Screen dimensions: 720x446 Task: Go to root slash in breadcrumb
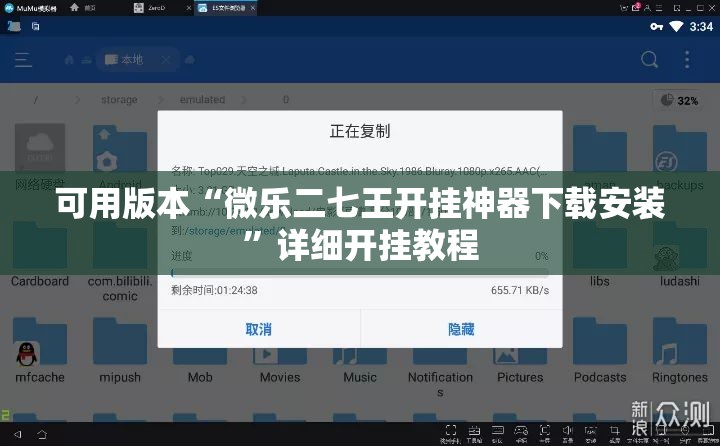(36, 100)
